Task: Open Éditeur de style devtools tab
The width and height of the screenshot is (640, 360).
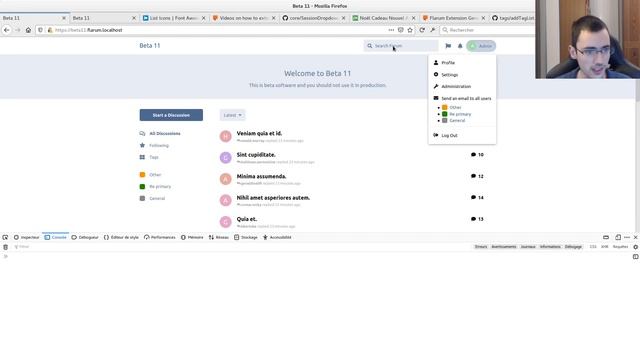Action: [121, 237]
